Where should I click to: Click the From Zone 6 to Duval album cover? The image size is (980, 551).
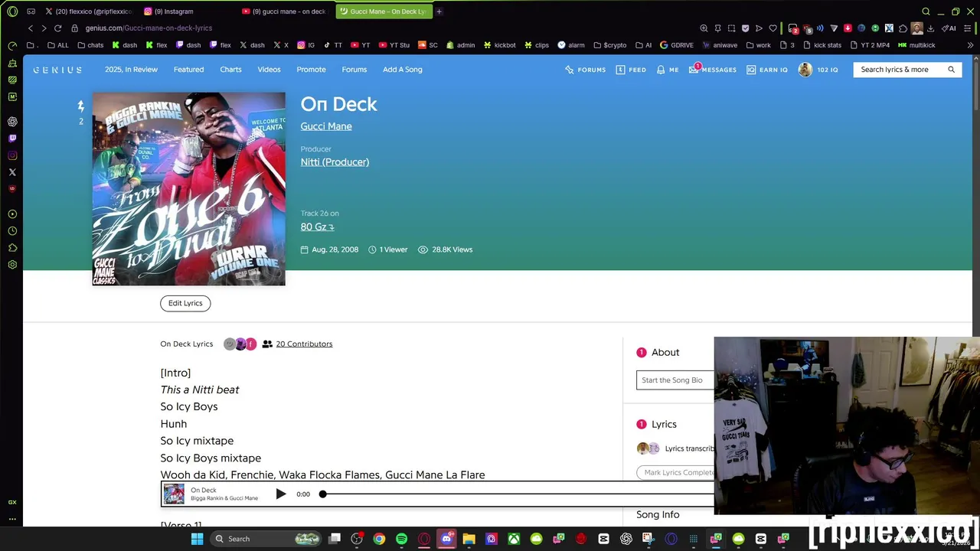click(188, 189)
